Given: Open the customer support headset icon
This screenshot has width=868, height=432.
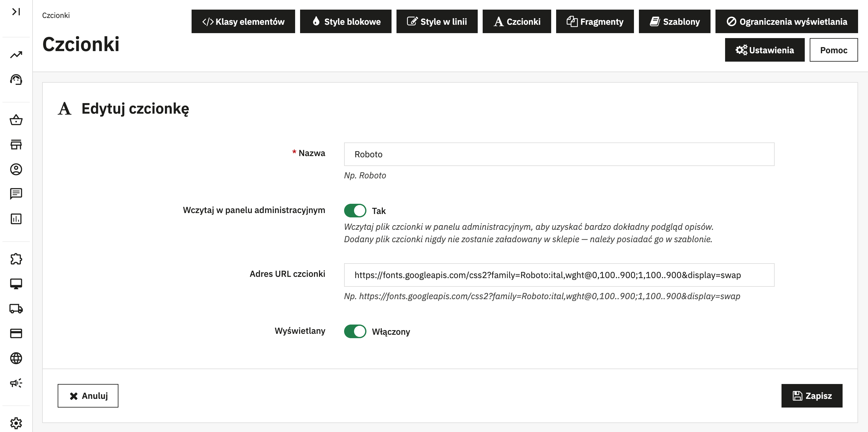Looking at the screenshot, I should [16, 80].
